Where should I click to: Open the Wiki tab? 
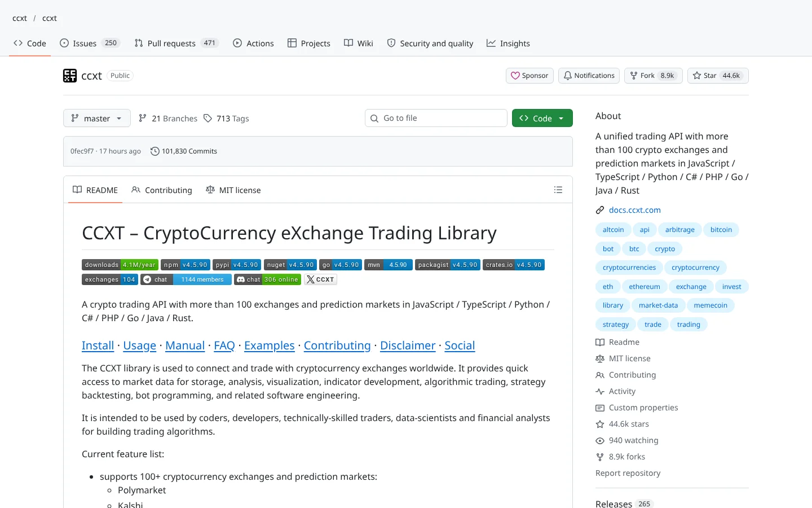point(359,43)
